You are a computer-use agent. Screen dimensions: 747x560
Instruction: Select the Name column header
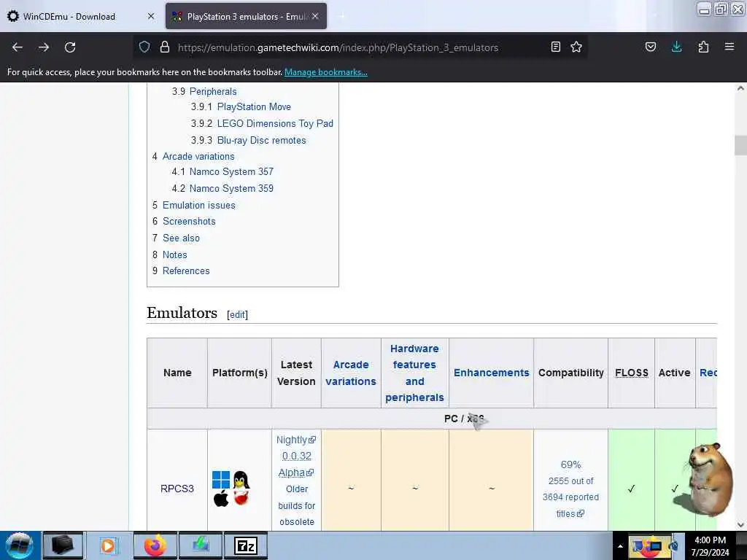(x=177, y=373)
